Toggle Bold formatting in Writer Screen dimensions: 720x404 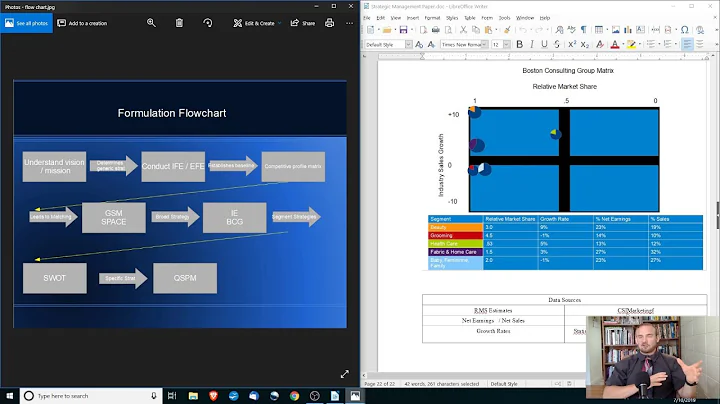click(x=519, y=44)
